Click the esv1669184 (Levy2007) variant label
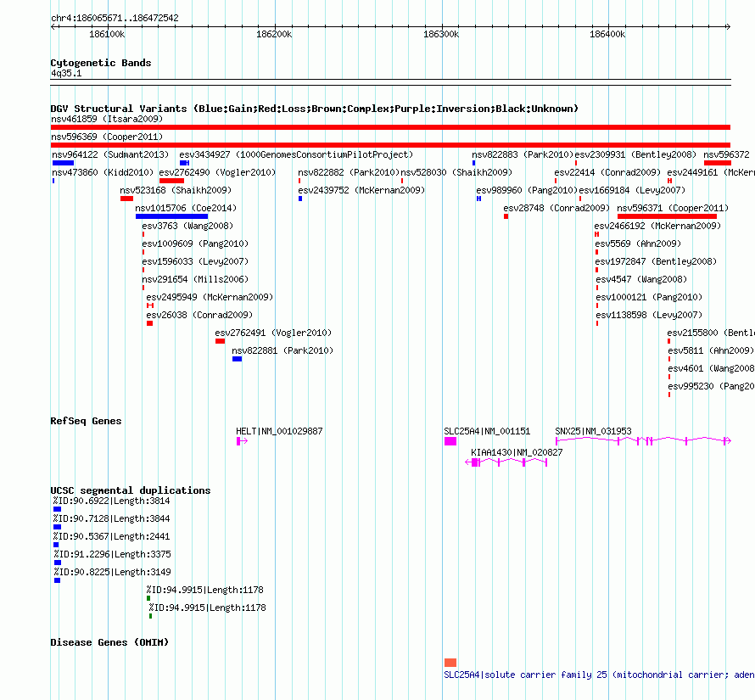Viewport: 755px width, 700px height. 632,190
